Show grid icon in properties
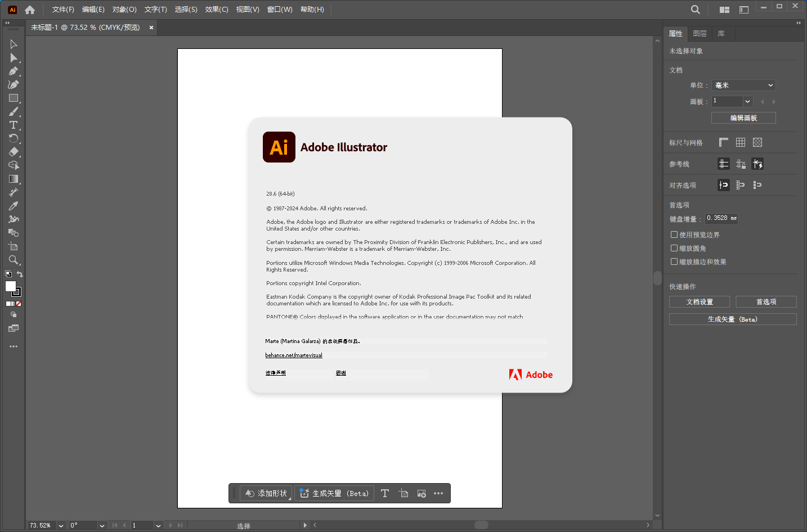 741,142
